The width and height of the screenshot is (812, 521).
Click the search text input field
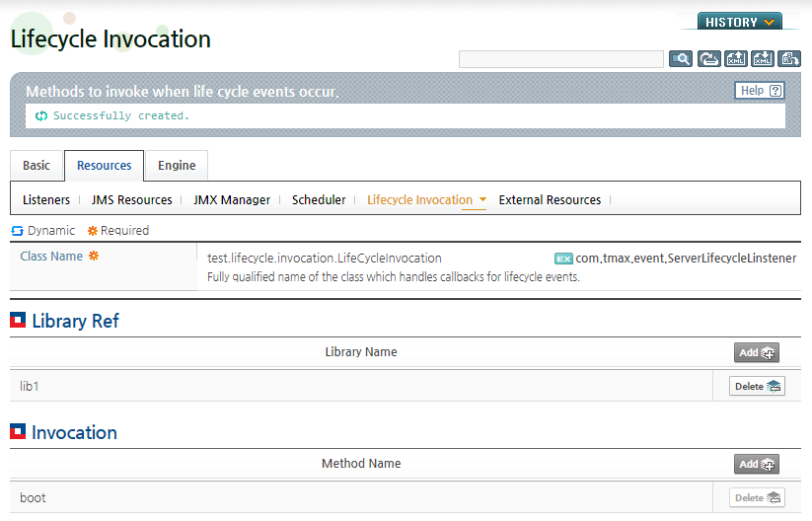tap(560, 59)
